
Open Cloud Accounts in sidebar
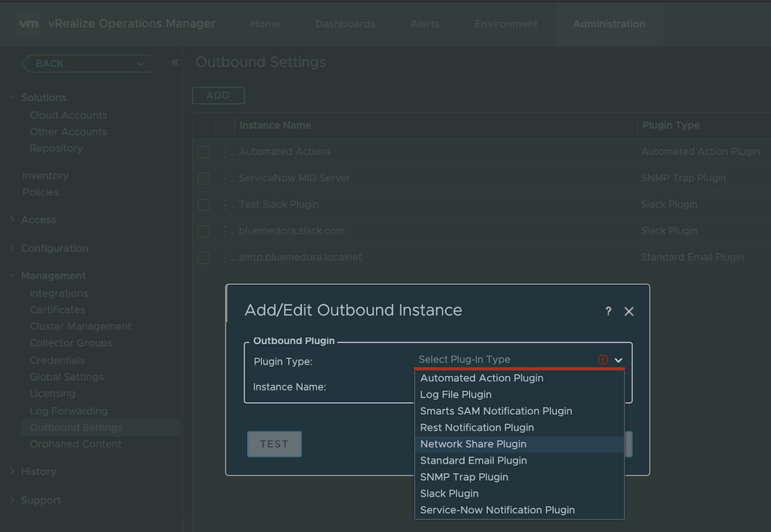point(68,115)
